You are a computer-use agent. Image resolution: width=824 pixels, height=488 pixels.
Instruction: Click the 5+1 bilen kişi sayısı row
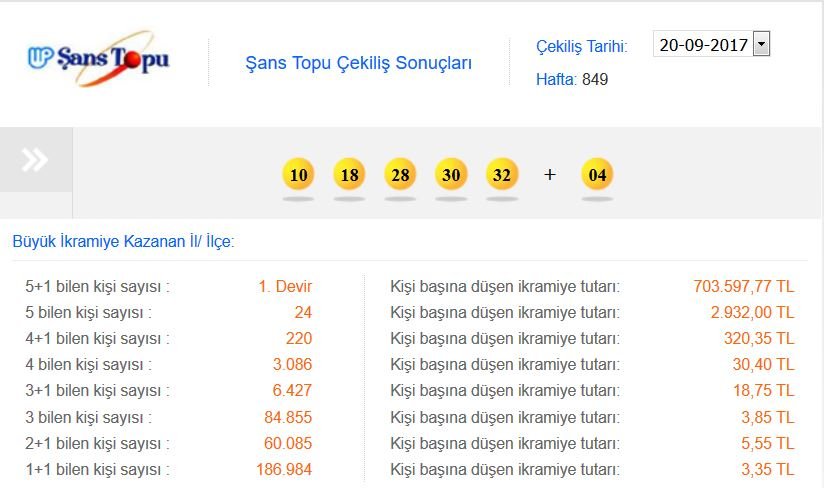97,287
